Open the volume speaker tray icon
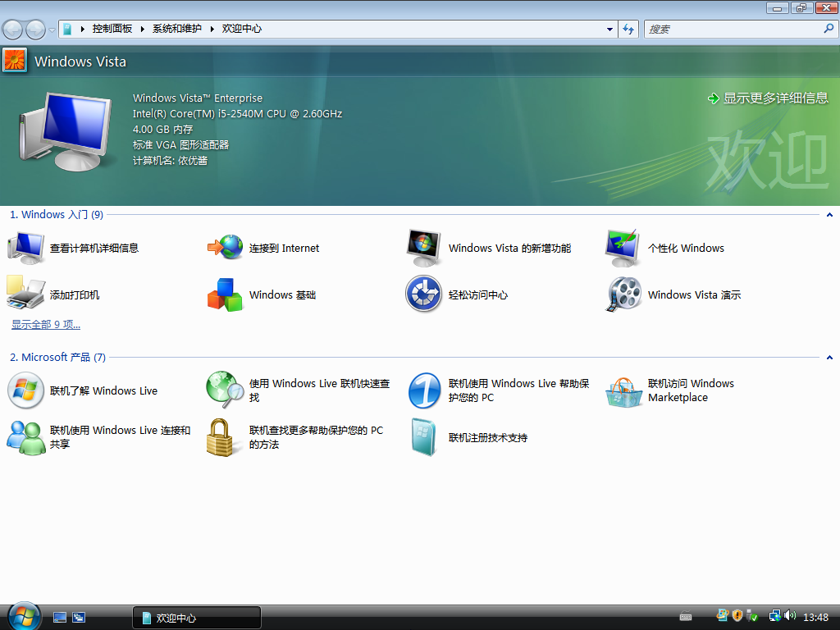This screenshot has width=840, height=630. (790, 616)
